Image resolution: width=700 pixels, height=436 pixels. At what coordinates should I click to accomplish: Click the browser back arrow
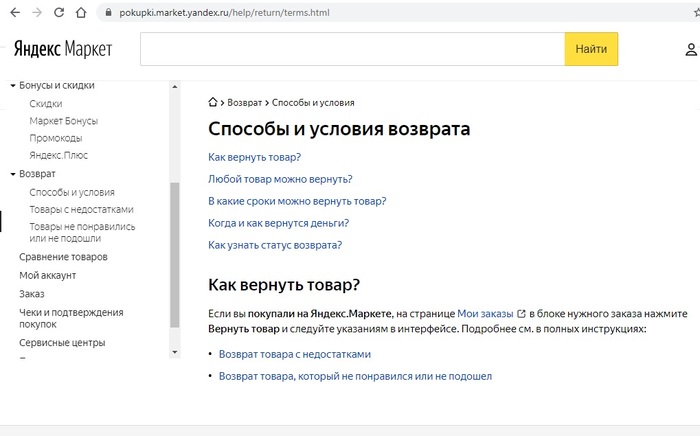(15, 12)
